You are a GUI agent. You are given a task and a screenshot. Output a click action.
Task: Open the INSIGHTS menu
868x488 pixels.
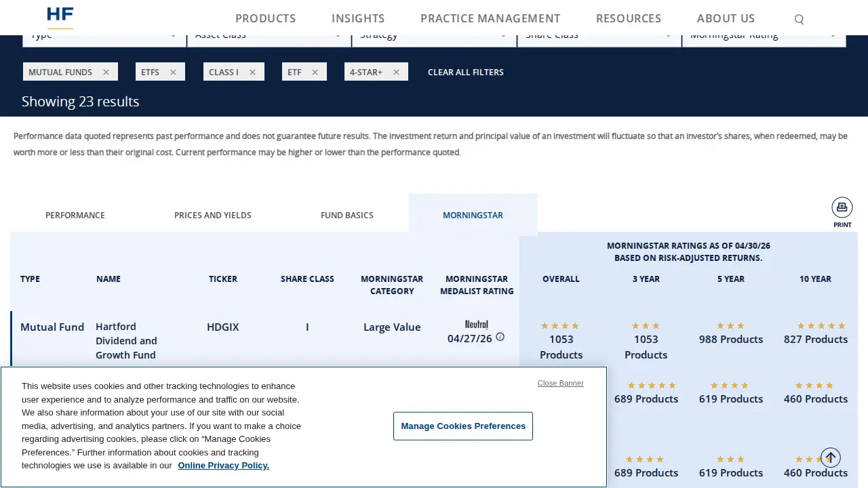358,18
